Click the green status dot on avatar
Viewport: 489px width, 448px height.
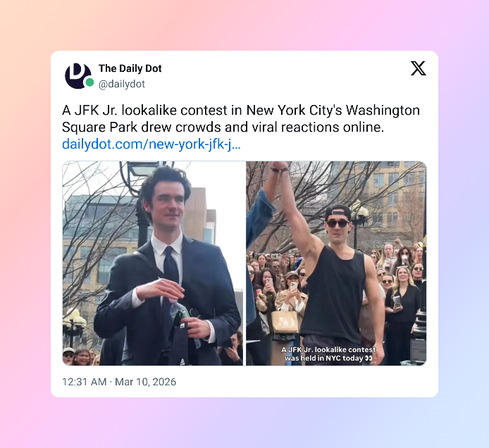pyautogui.click(x=89, y=82)
